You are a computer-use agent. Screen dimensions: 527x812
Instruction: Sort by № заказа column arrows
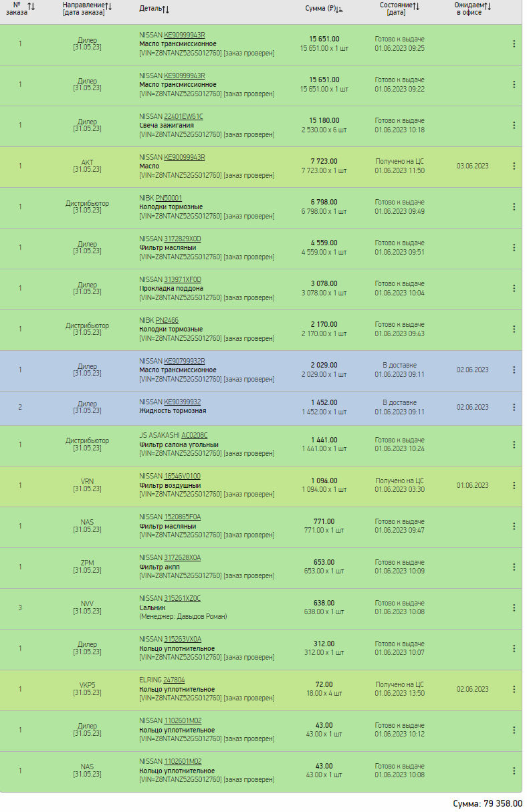coord(31,6)
